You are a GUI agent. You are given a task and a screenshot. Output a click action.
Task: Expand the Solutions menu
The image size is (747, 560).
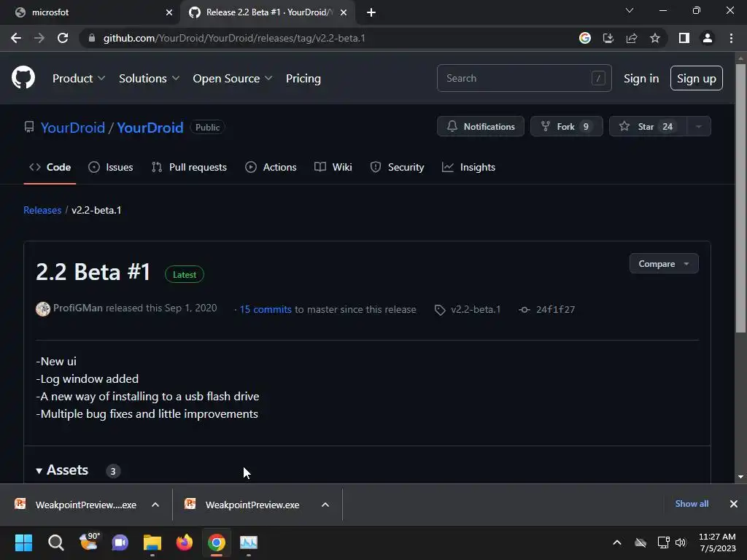pyautogui.click(x=149, y=78)
